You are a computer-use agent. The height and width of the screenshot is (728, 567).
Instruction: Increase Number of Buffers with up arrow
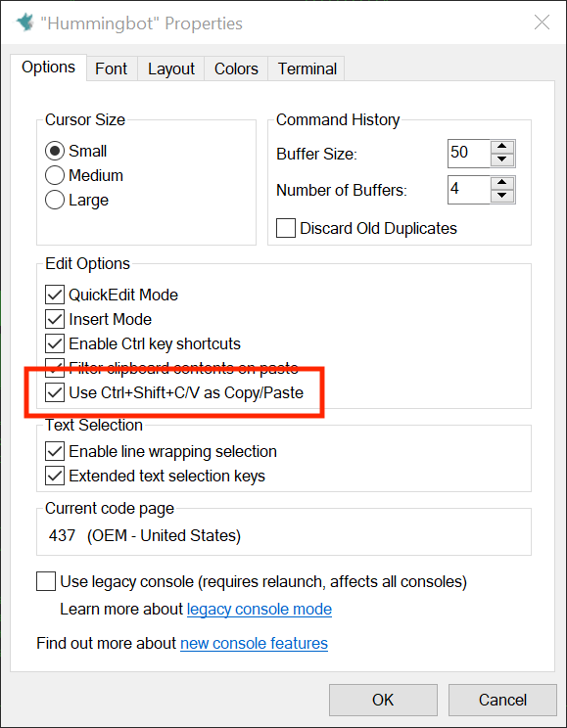(x=502, y=182)
